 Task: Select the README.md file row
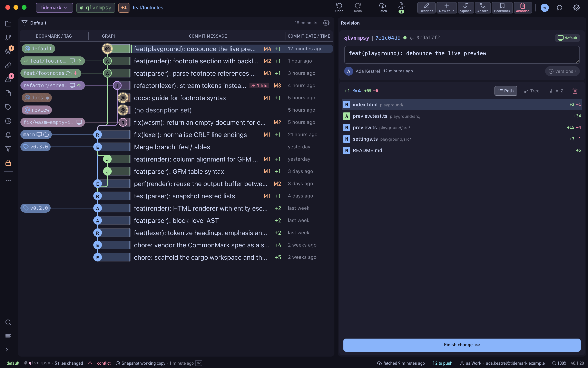click(462, 150)
